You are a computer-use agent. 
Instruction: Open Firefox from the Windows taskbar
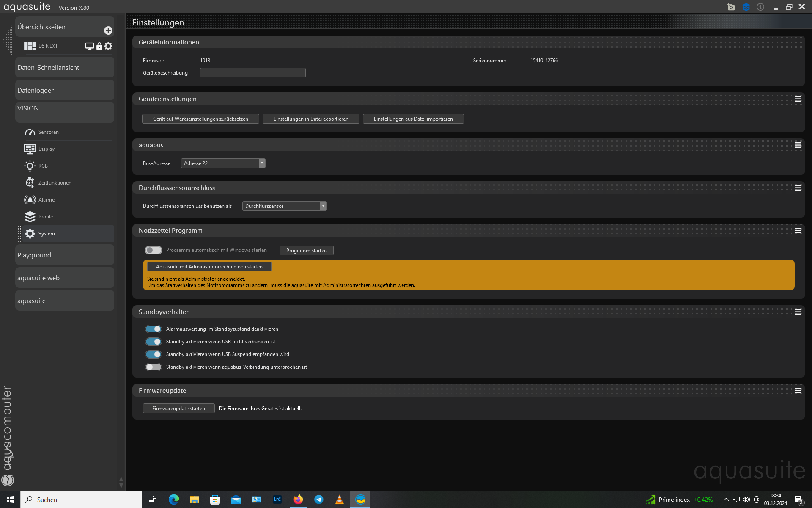click(x=298, y=500)
